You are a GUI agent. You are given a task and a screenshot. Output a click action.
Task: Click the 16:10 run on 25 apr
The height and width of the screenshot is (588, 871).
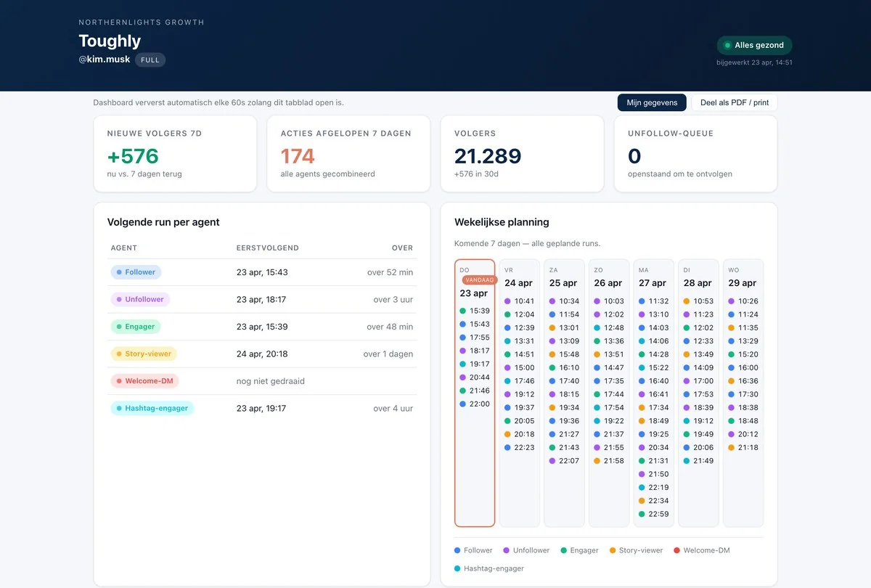(565, 367)
